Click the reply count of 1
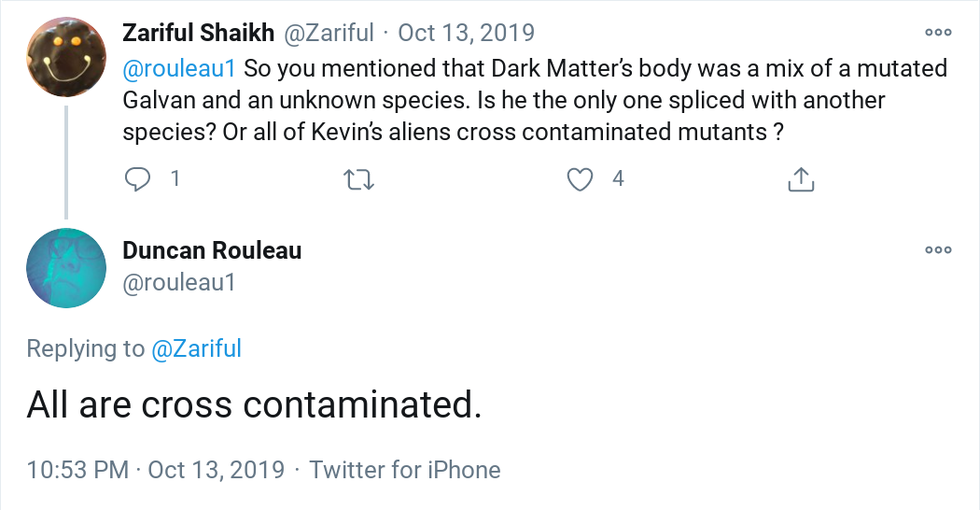 pos(175,178)
